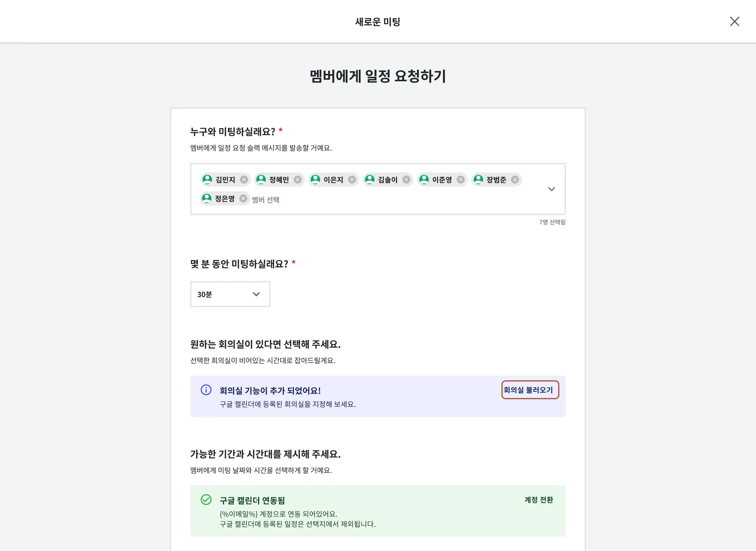The image size is (756, 551).
Task: Click 김민지's avatar icon in chip
Action: pos(207,179)
